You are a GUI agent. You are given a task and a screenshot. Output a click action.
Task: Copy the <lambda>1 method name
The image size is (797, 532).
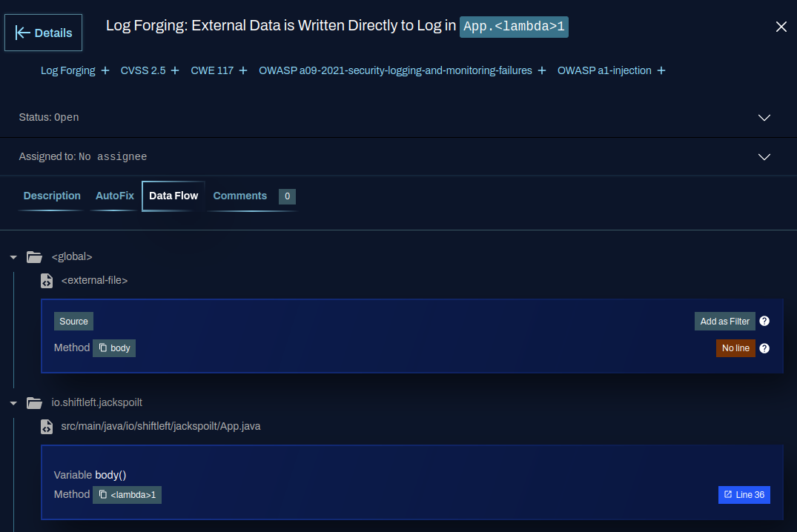[104, 494]
